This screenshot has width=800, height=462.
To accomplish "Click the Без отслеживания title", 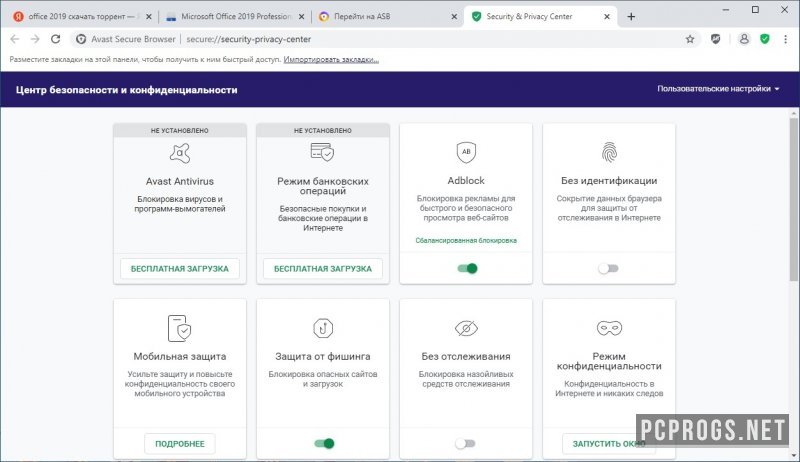I will pos(466,356).
